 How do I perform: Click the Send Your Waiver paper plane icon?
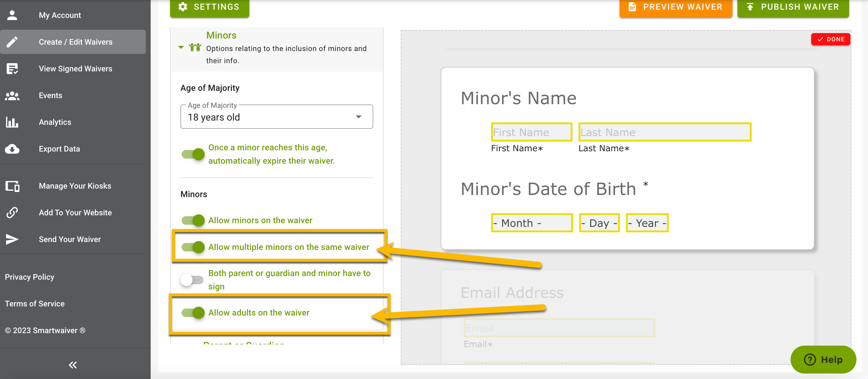(12, 239)
